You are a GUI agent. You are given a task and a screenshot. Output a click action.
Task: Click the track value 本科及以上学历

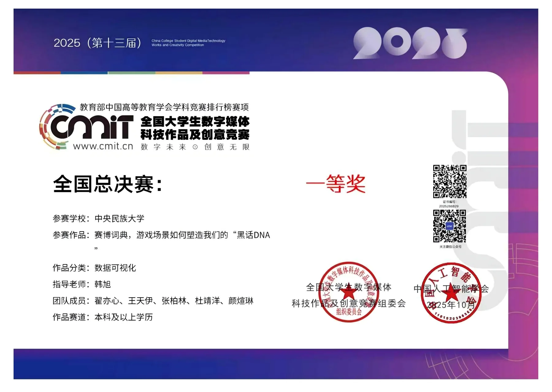tap(124, 317)
